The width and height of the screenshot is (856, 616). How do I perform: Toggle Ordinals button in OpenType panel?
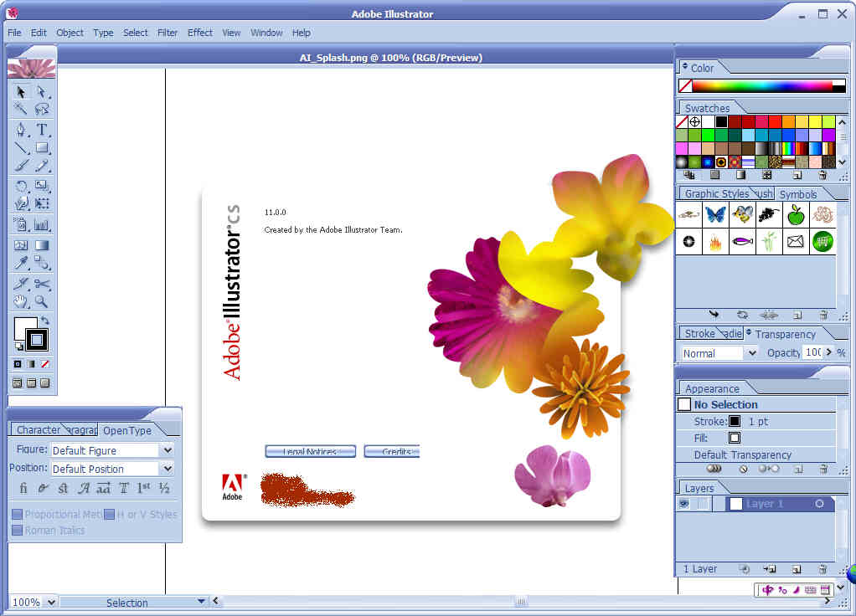click(143, 488)
